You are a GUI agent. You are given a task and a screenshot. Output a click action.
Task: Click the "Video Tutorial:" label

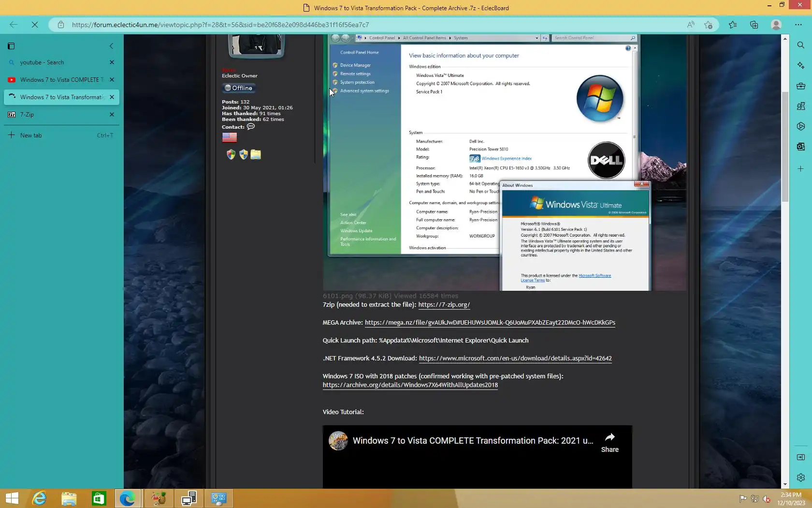[343, 412]
